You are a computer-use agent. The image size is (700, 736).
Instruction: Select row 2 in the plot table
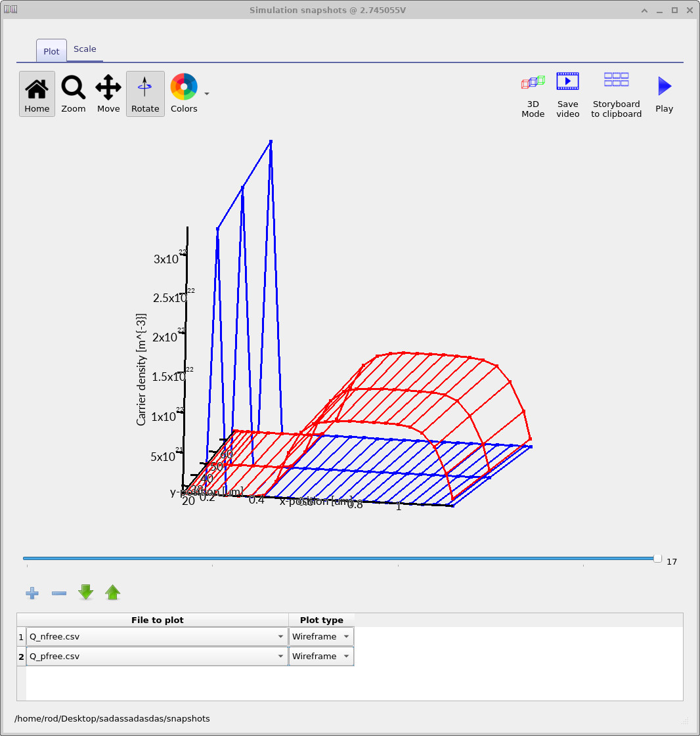click(x=20, y=656)
